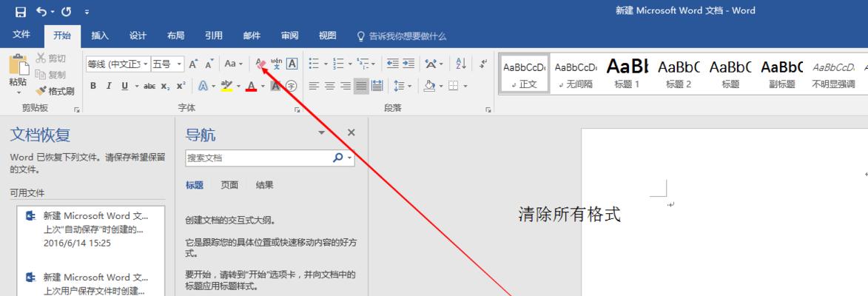Click the Format Painter (格式刷) button
Viewport: 868px width, 296px height.
pyautogui.click(x=55, y=91)
